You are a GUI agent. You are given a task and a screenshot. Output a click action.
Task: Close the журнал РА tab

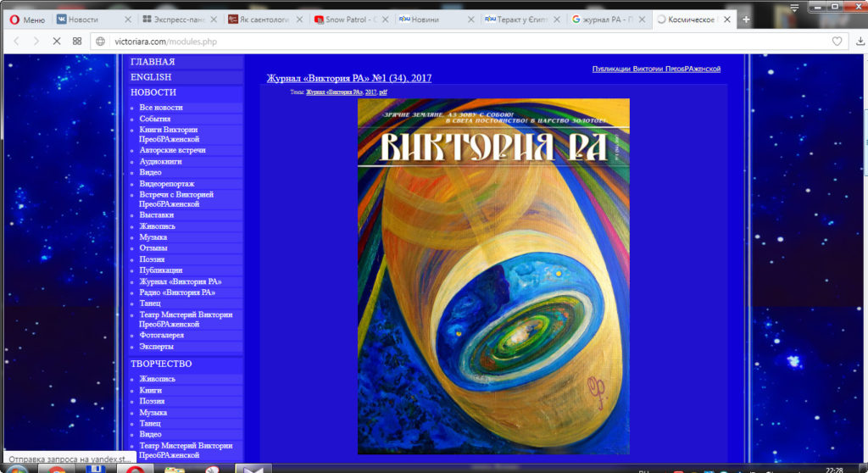(x=643, y=19)
